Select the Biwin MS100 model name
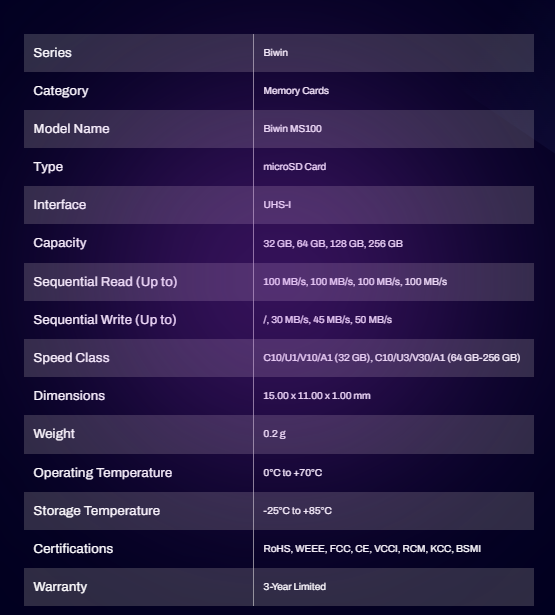555x615 pixels. click(x=292, y=129)
